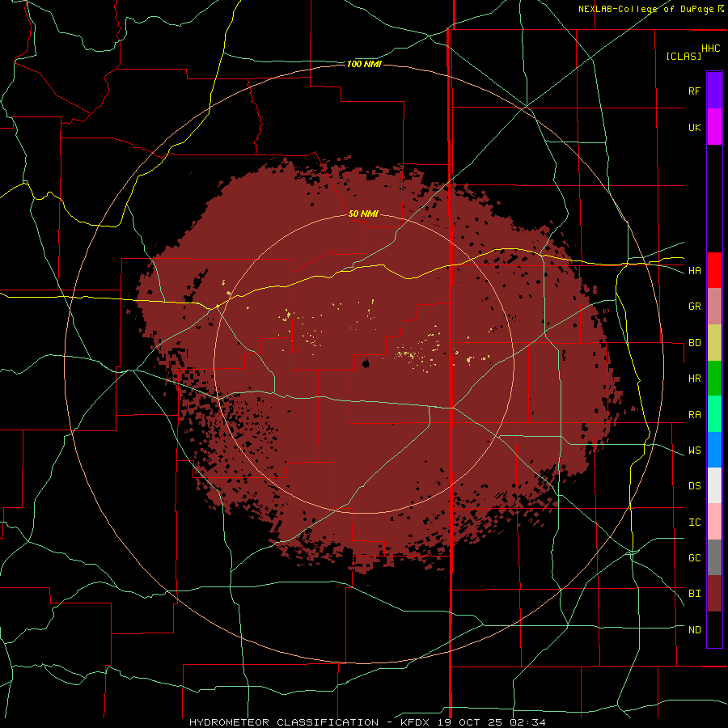Click the "UK" legend label
The height and width of the screenshot is (728, 728).
(694, 127)
